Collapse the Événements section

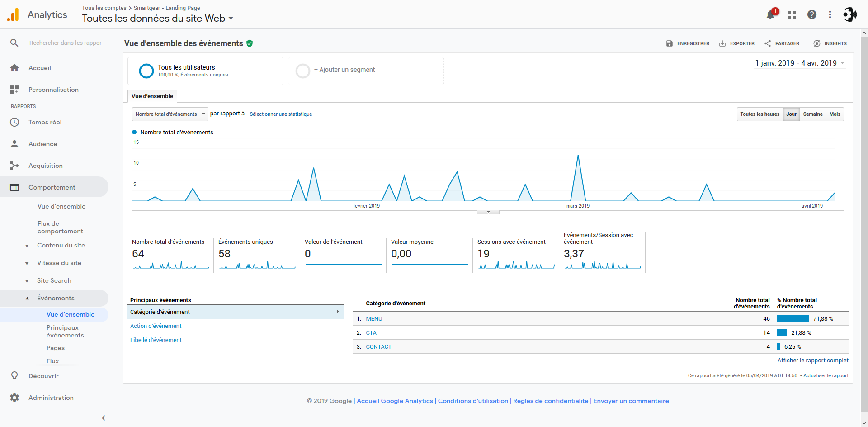coord(27,298)
